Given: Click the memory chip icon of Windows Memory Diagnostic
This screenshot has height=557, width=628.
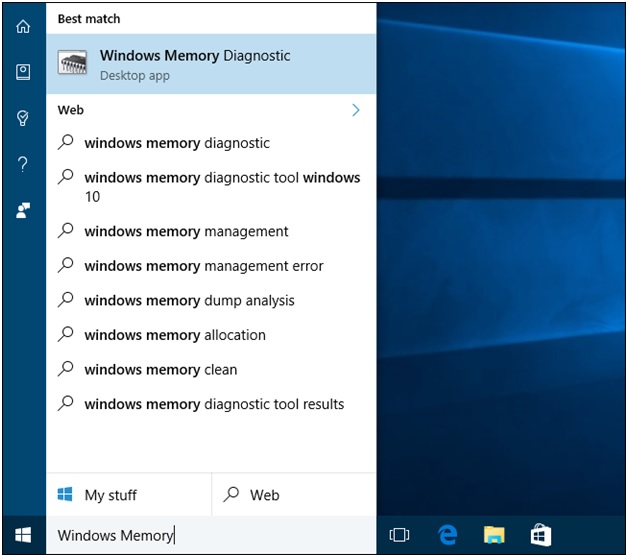Looking at the screenshot, I should click(x=72, y=63).
